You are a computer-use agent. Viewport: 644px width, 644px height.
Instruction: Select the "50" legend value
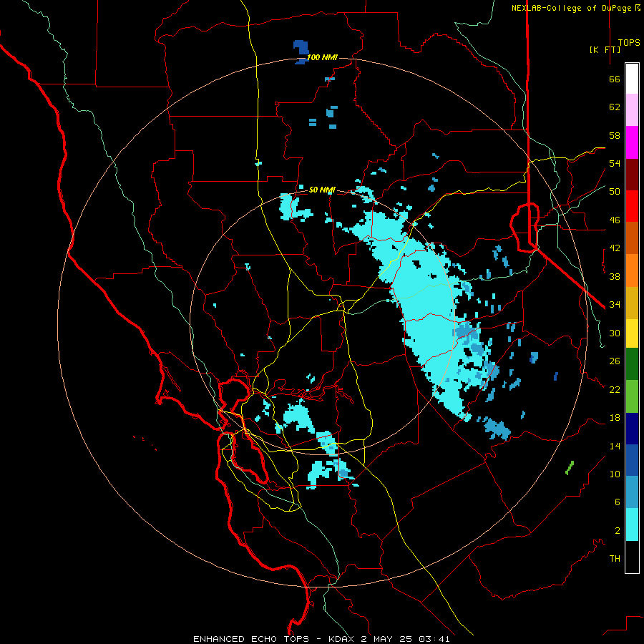[x=615, y=191]
